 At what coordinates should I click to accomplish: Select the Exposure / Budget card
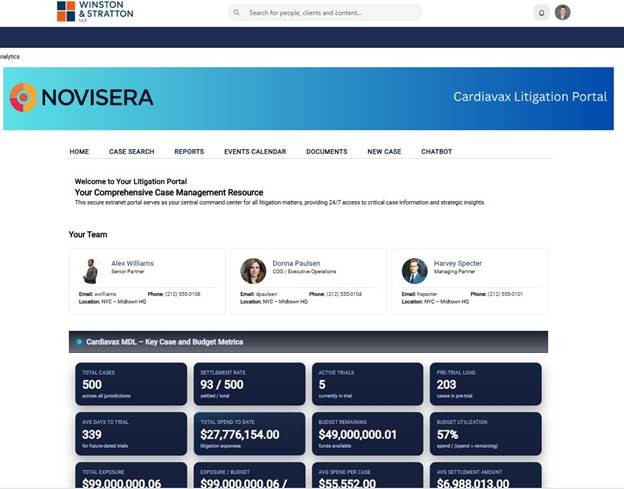250,475
